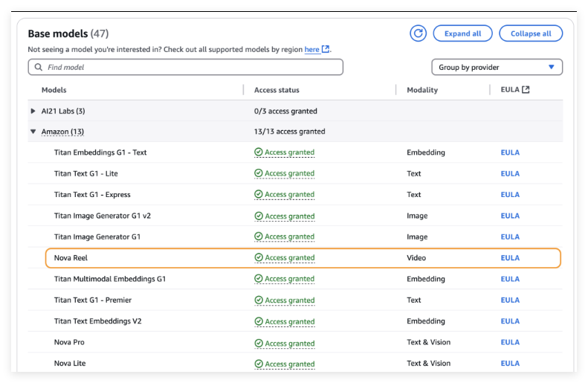Image resolution: width=588 pixels, height=383 pixels.
Task: Open the EULA link for Nova Reel
Action: point(510,258)
